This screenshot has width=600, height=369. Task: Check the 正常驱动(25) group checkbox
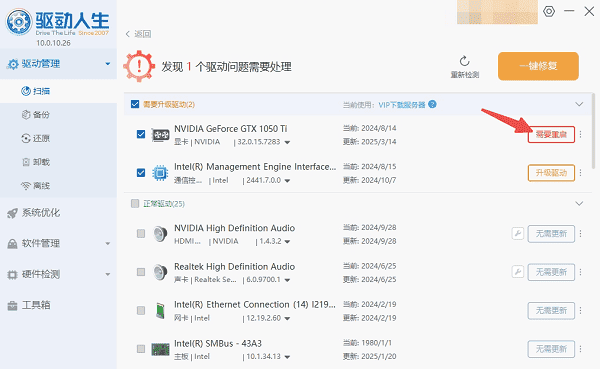135,203
